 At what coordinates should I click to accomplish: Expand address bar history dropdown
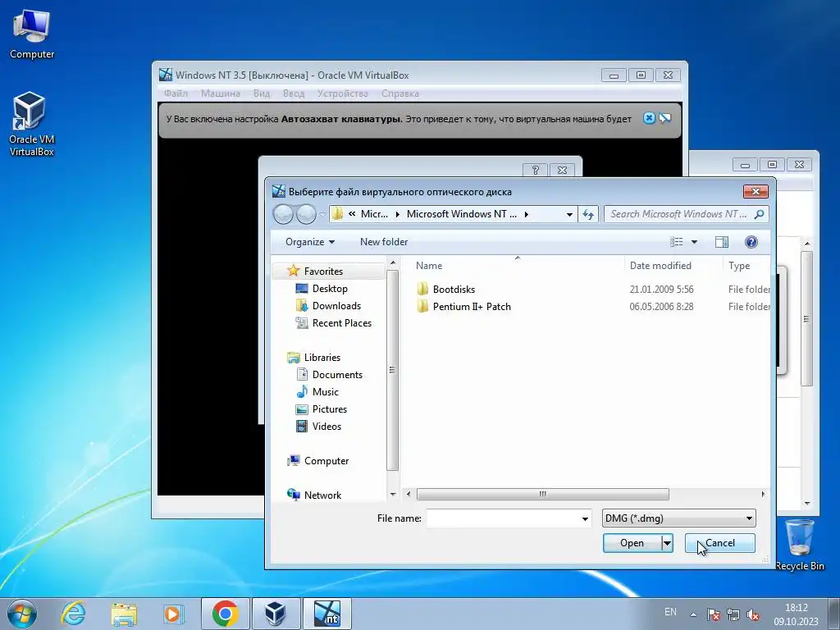click(569, 214)
